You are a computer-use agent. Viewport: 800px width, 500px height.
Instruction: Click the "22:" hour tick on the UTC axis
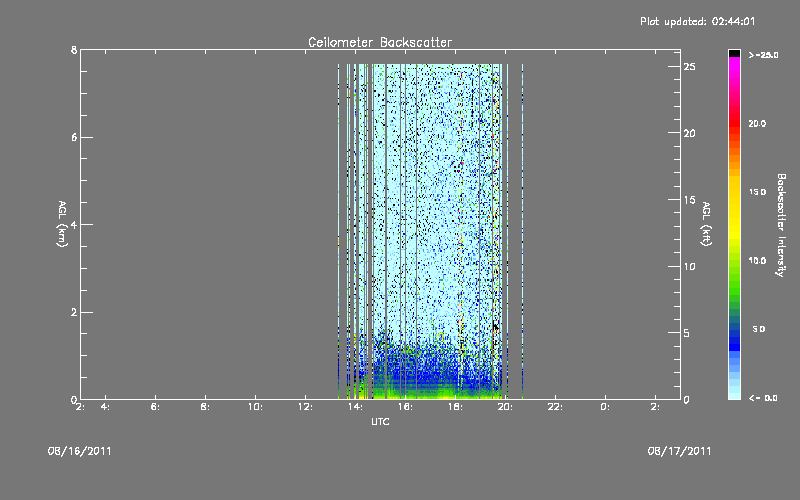point(555,407)
